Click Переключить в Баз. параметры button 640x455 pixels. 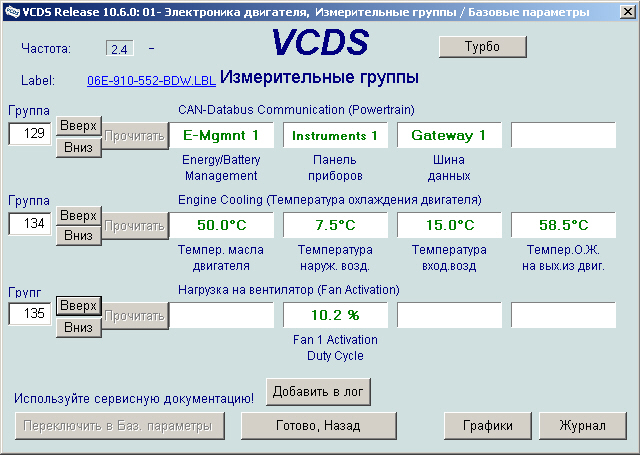pos(120,426)
